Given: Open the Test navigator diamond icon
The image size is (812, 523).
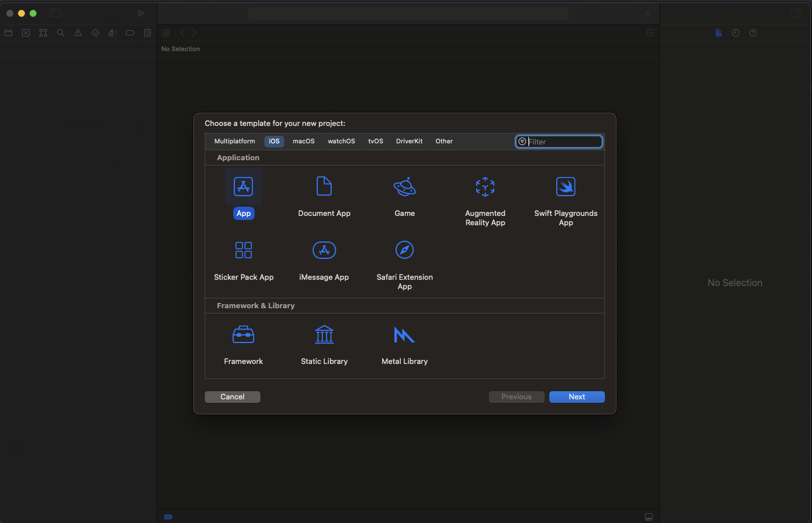Looking at the screenshot, I should point(96,33).
